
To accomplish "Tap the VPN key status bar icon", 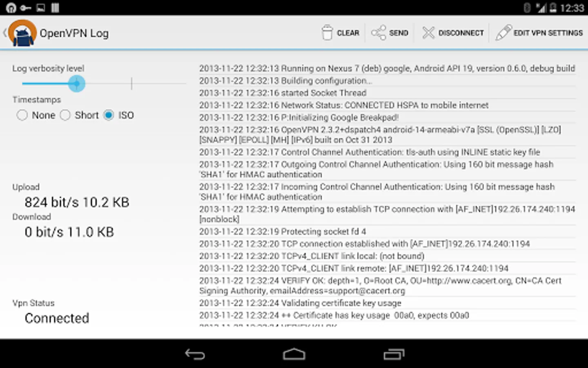I will pos(26,8).
